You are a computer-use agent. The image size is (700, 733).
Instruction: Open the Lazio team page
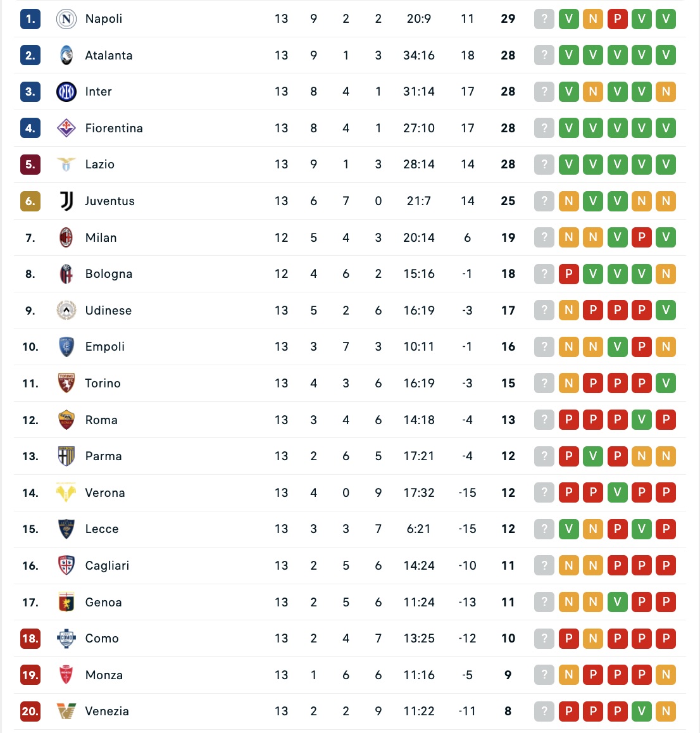click(100, 165)
